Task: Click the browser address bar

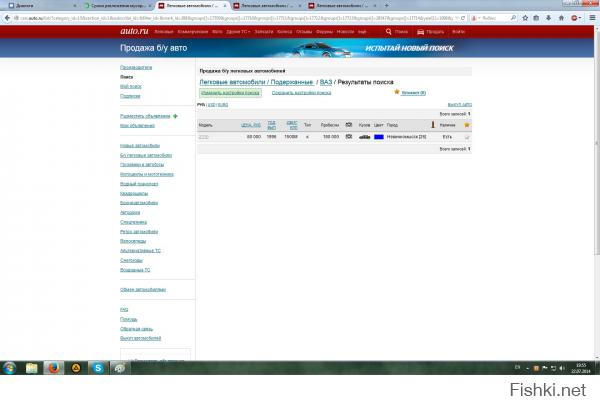Action: 250,18
